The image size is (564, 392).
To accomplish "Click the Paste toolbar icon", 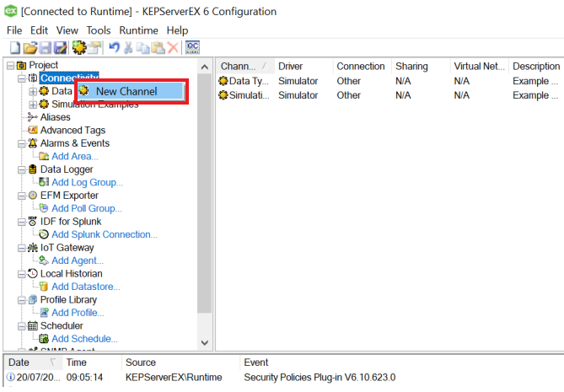I will coord(158,48).
